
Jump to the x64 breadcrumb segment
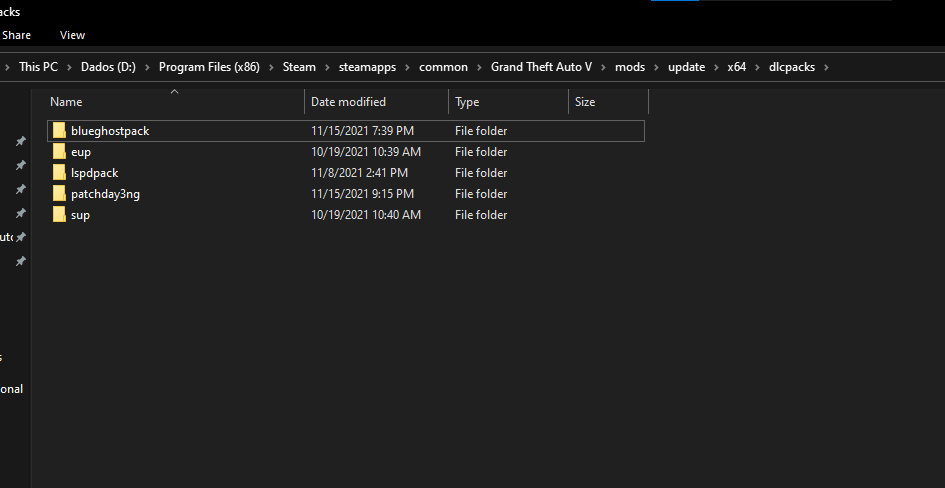[736, 67]
